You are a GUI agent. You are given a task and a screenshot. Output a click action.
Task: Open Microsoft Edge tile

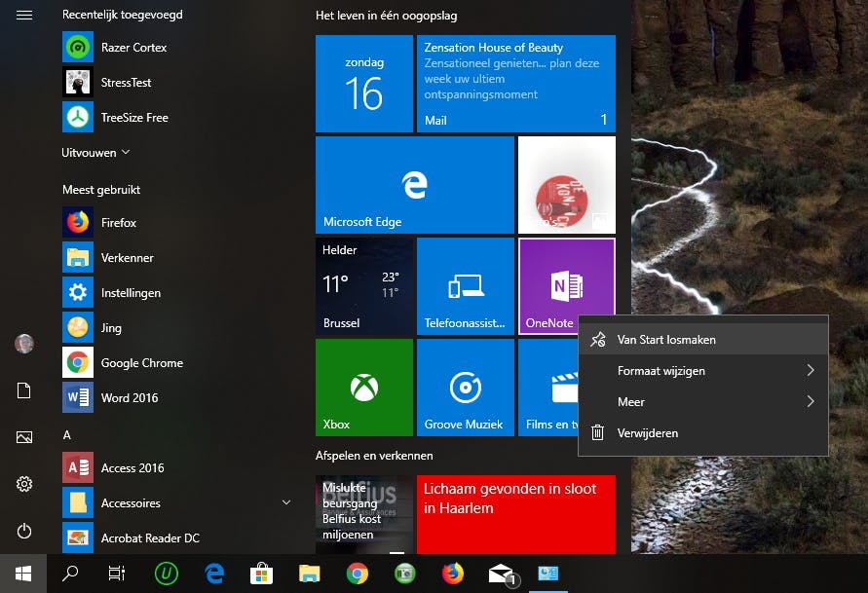click(x=414, y=185)
